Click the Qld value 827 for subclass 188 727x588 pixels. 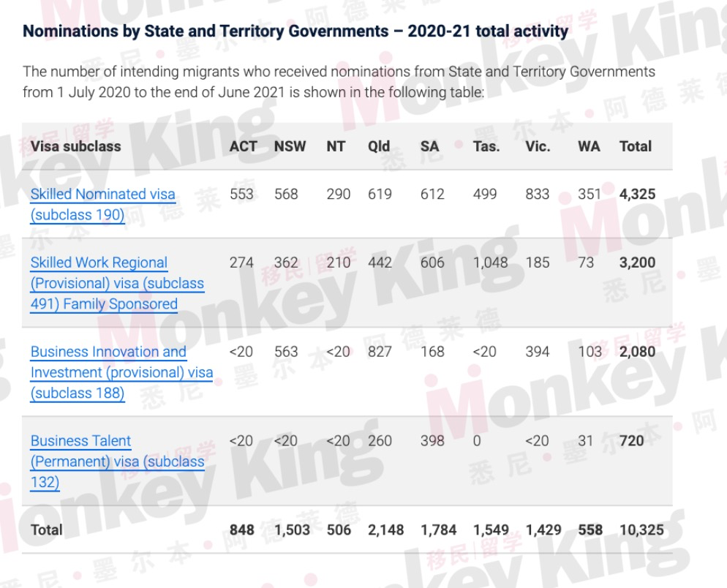[380, 352]
